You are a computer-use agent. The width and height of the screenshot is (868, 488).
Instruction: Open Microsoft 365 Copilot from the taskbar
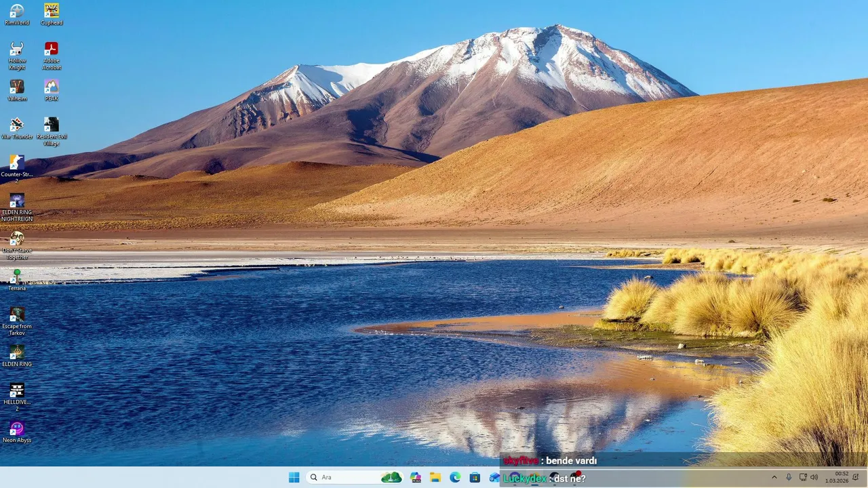(x=416, y=477)
